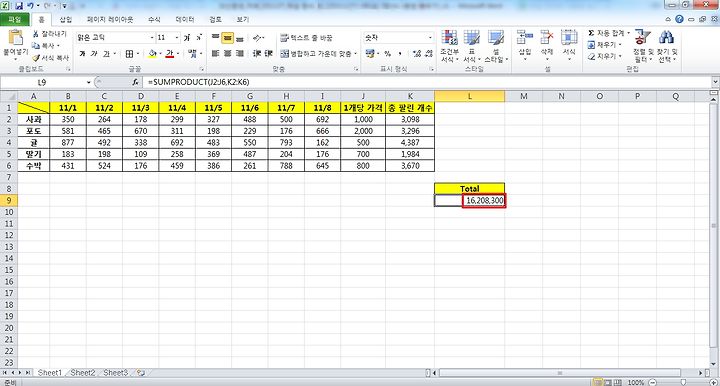The image size is (720, 386).
Task: Center text horizontally
Action: 227,54
